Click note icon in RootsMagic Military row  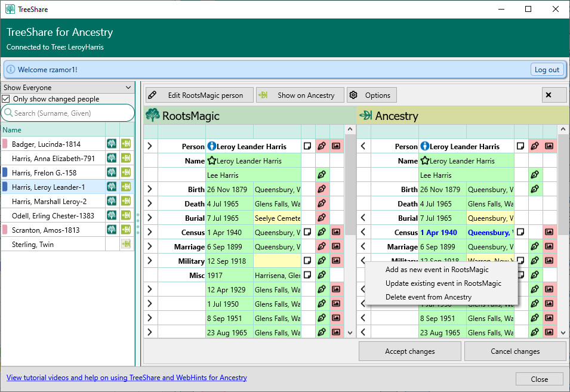(x=308, y=261)
